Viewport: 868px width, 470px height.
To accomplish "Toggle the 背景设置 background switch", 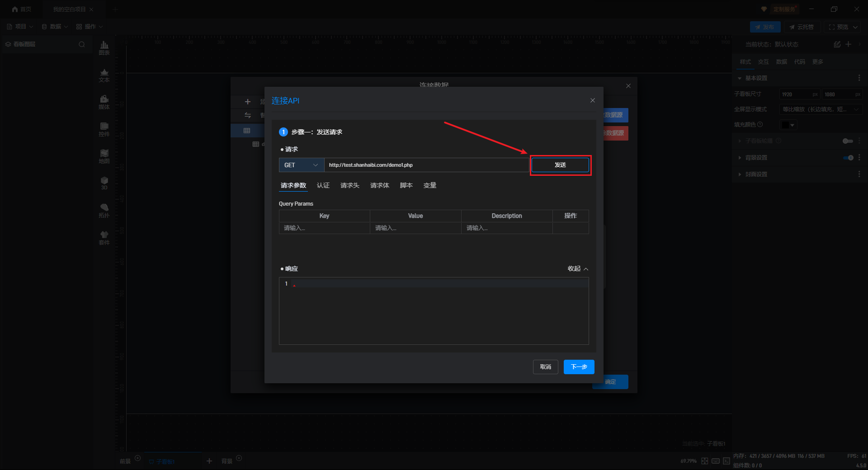I will click(x=848, y=158).
